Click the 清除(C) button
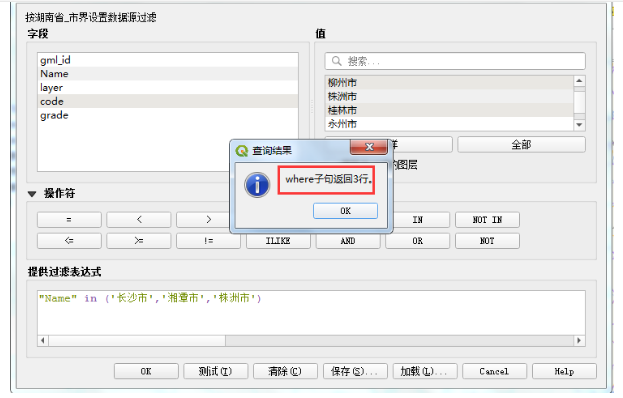 285,371
